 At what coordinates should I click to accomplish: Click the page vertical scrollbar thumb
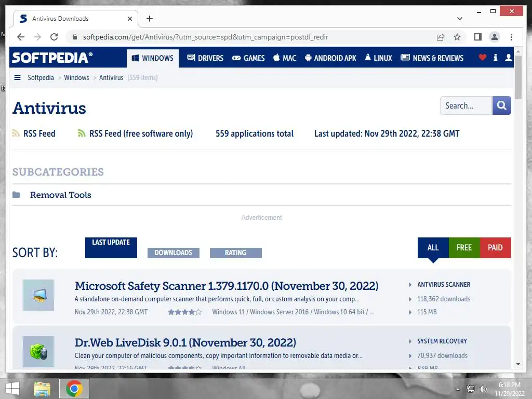click(518, 77)
